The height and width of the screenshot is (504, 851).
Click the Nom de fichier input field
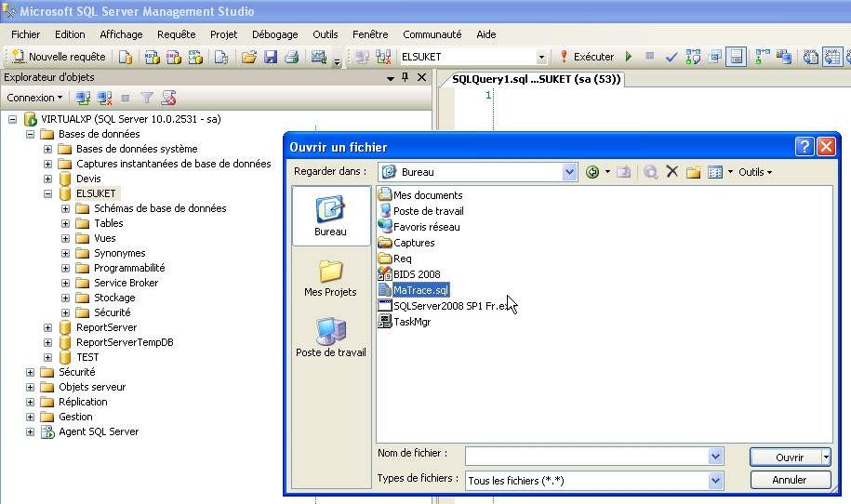pos(586,456)
